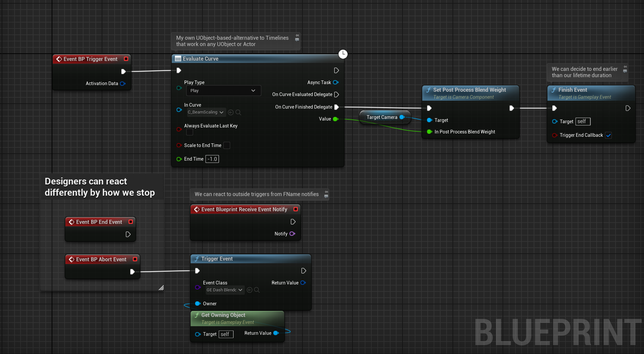This screenshot has width=644, height=354.
Task: Click the browse-to-asset magnifier beside C_BeamScaling
Action: coord(238,113)
